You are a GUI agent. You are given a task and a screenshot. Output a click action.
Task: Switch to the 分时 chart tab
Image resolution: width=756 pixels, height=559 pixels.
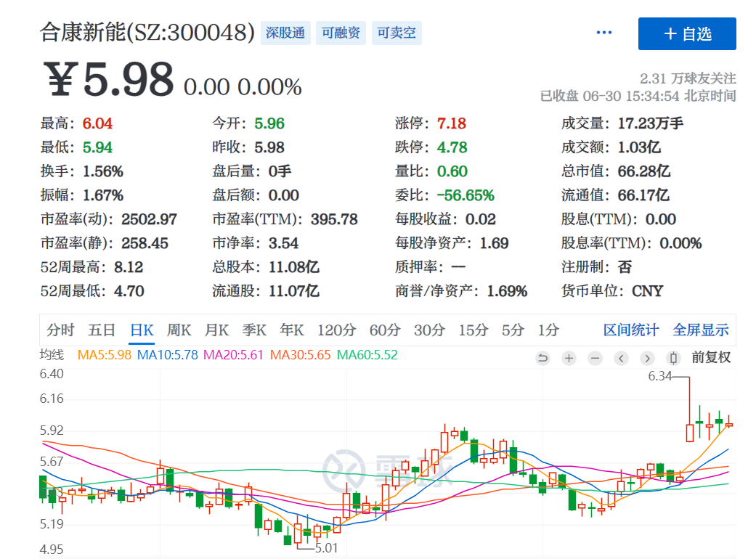coord(61,330)
